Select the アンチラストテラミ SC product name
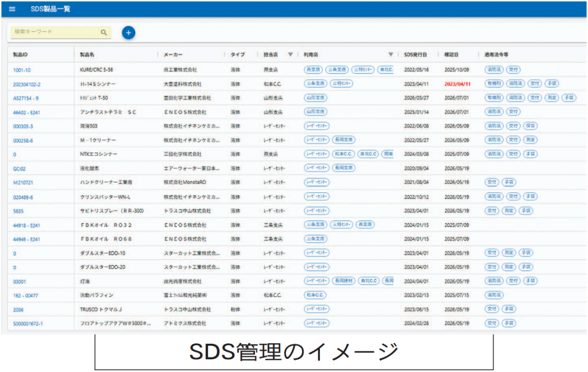Image resolution: width=588 pixels, height=372 pixels. pyautogui.click(x=108, y=112)
